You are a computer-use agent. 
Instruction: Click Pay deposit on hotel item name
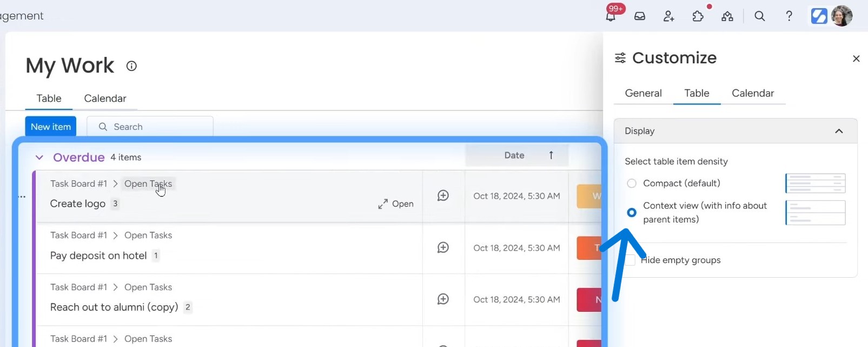pos(98,256)
